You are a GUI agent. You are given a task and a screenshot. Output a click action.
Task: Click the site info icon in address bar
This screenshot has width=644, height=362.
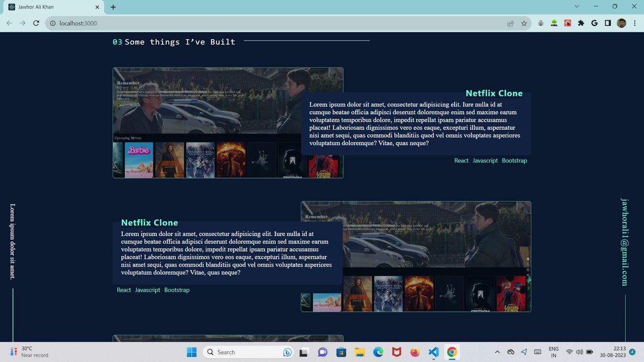(x=53, y=24)
